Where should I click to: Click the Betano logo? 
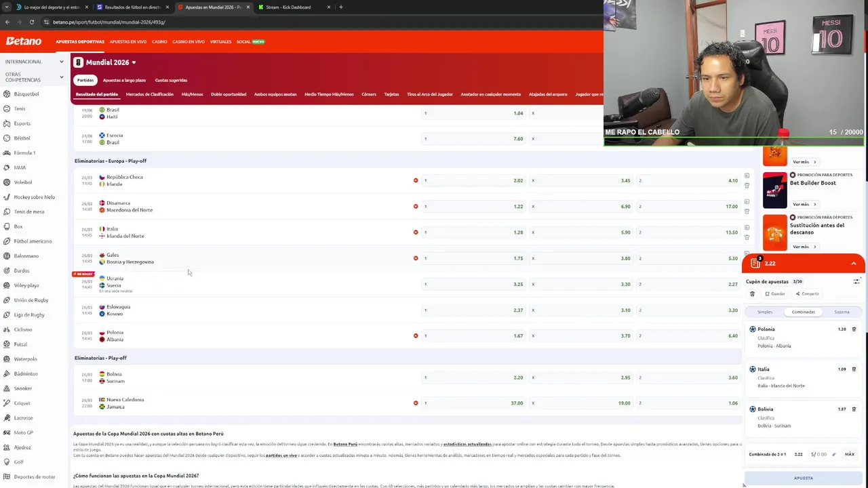click(24, 41)
